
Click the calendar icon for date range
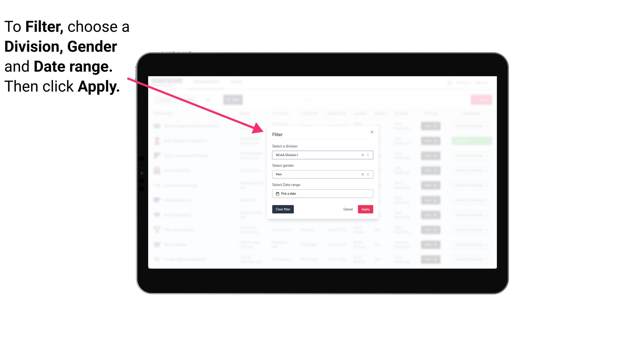tap(277, 194)
